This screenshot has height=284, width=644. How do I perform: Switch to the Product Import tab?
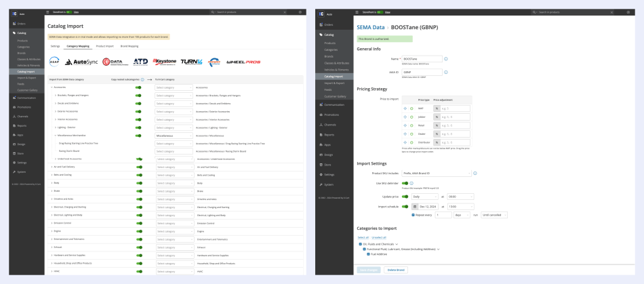pyautogui.click(x=104, y=46)
